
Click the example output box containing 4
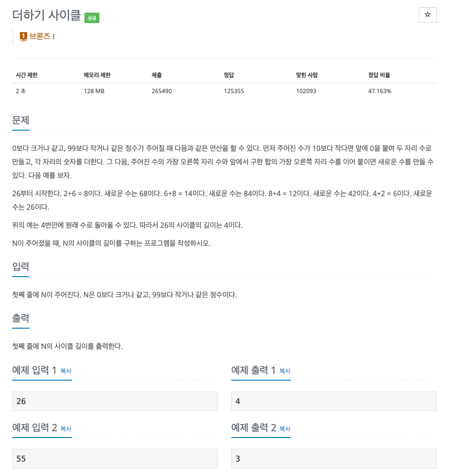pyautogui.click(x=334, y=401)
